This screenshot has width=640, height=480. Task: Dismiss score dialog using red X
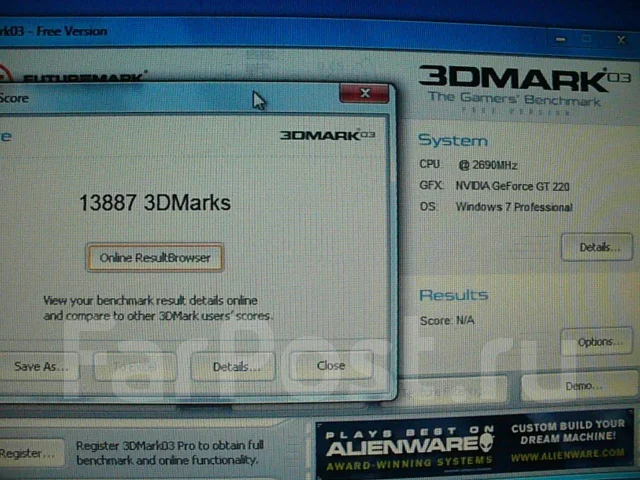pyautogui.click(x=364, y=93)
